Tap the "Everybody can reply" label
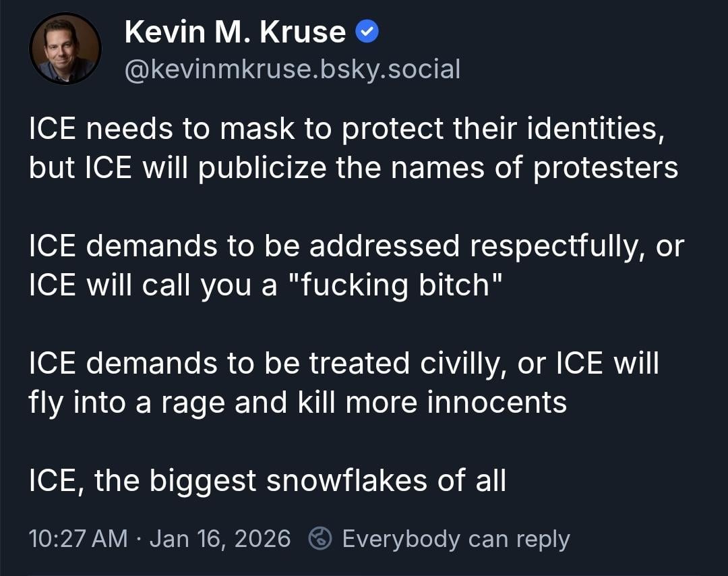 coord(456,538)
